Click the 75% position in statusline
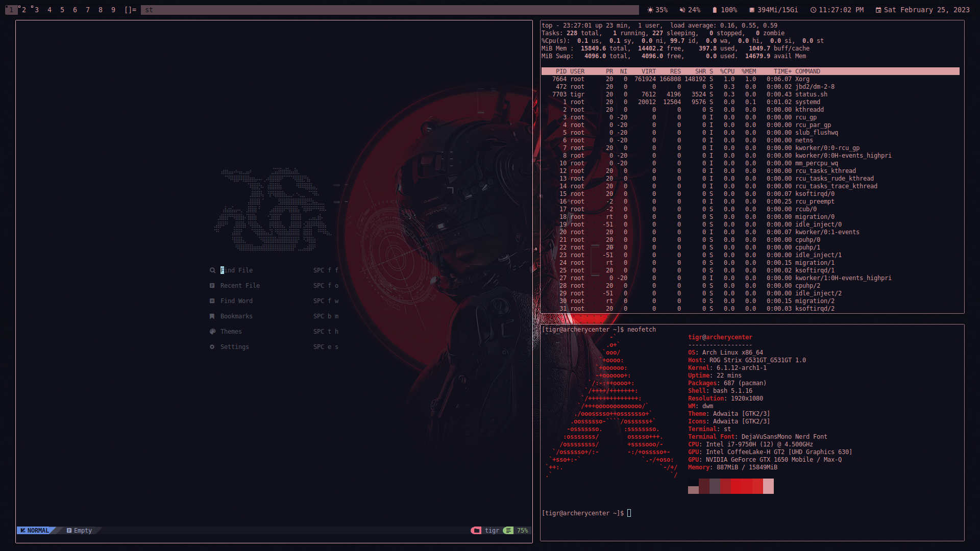 (523, 531)
